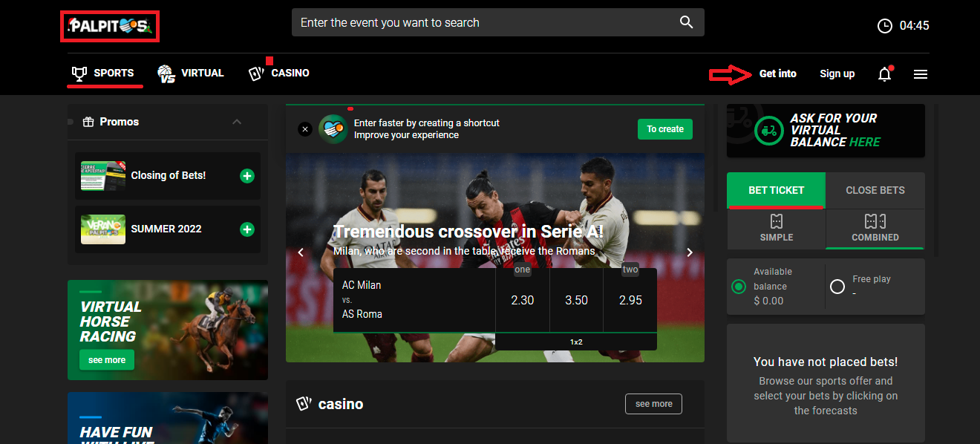The image size is (980, 444).
Task: Select the Free play radio button
Action: pos(837,287)
